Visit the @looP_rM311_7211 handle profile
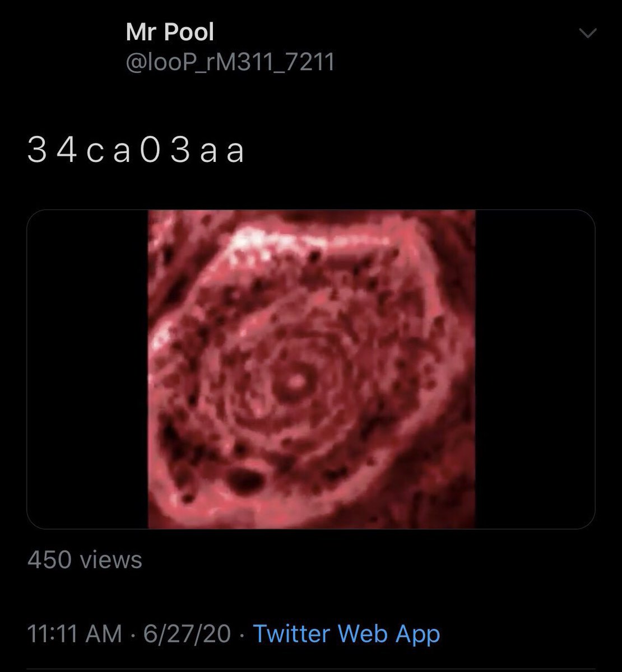 pyautogui.click(x=230, y=62)
